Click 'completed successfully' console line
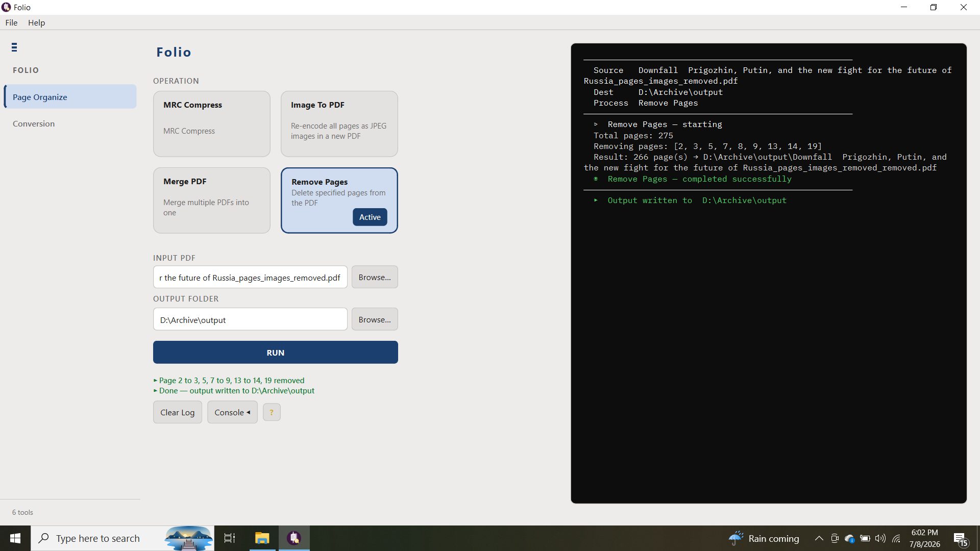The image size is (980, 551). (693, 179)
